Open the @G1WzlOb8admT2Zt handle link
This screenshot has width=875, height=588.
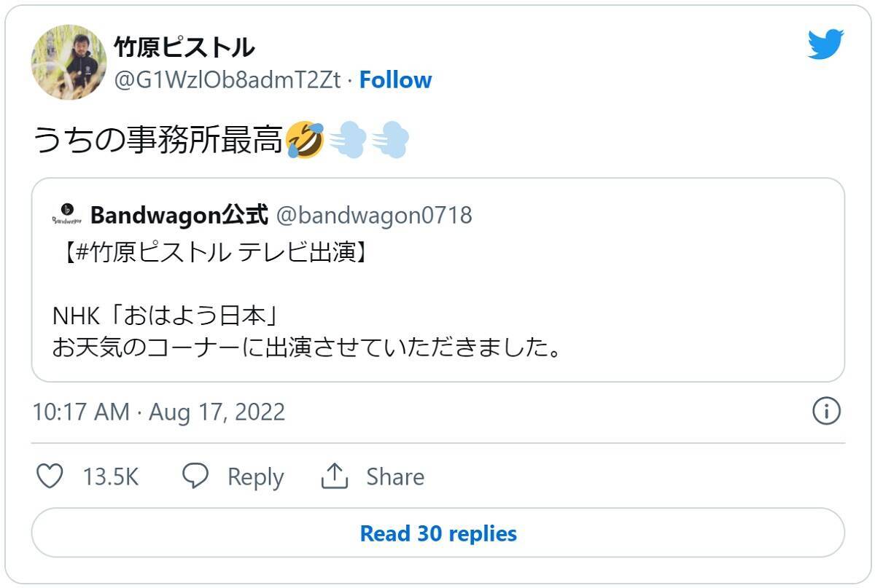pos(227,80)
